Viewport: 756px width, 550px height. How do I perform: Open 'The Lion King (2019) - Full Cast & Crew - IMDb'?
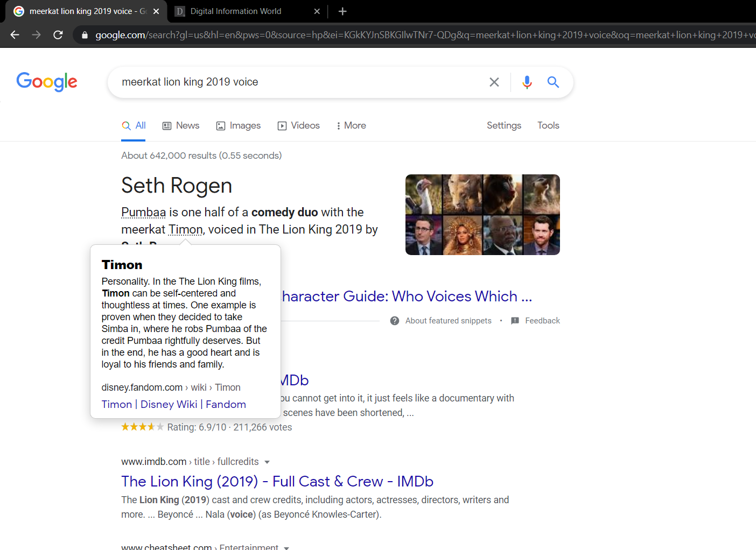point(277,481)
